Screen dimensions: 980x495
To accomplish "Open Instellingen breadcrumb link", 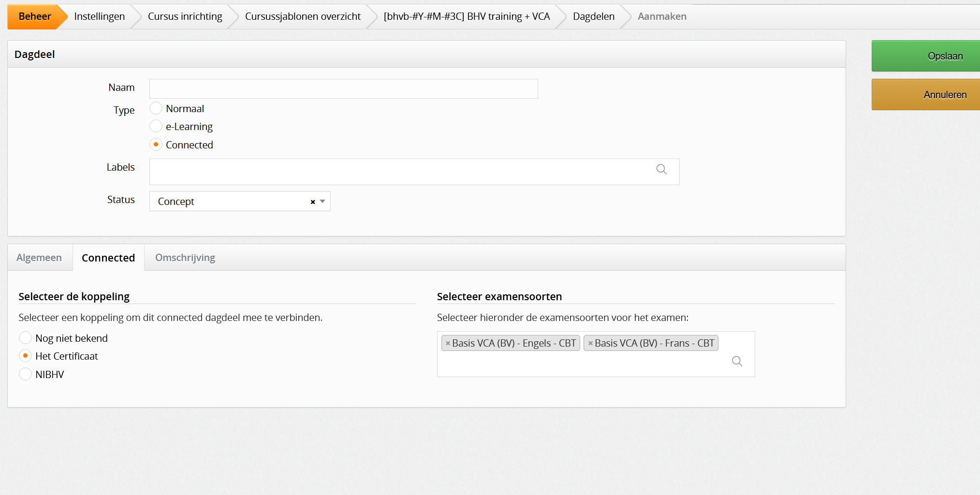I will 99,16.
